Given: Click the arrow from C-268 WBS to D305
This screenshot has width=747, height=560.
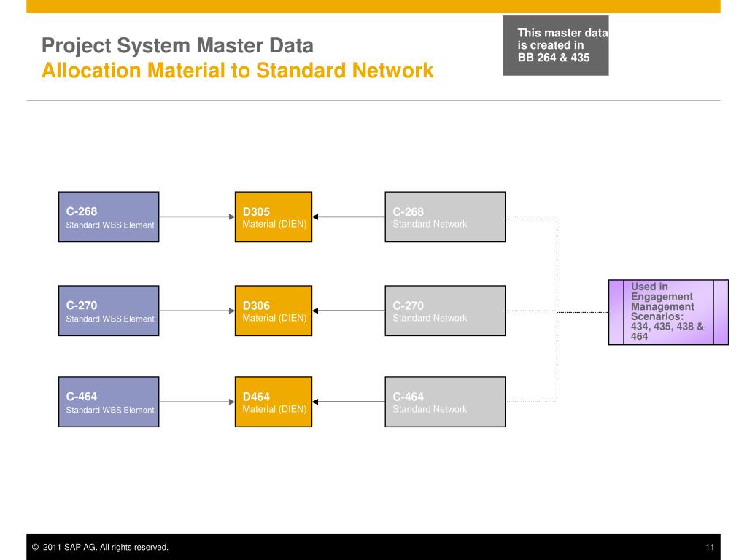Looking at the screenshot, I should (196, 217).
